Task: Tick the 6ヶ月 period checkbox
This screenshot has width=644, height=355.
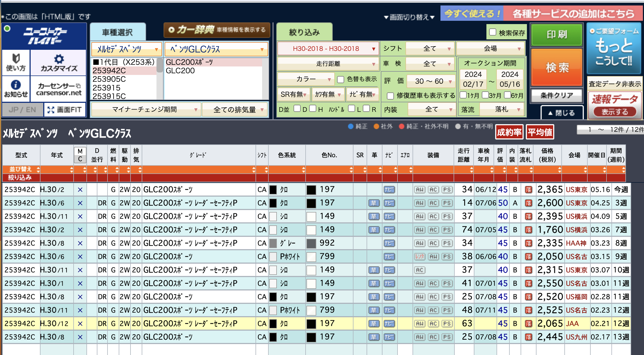Action: pos(507,95)
